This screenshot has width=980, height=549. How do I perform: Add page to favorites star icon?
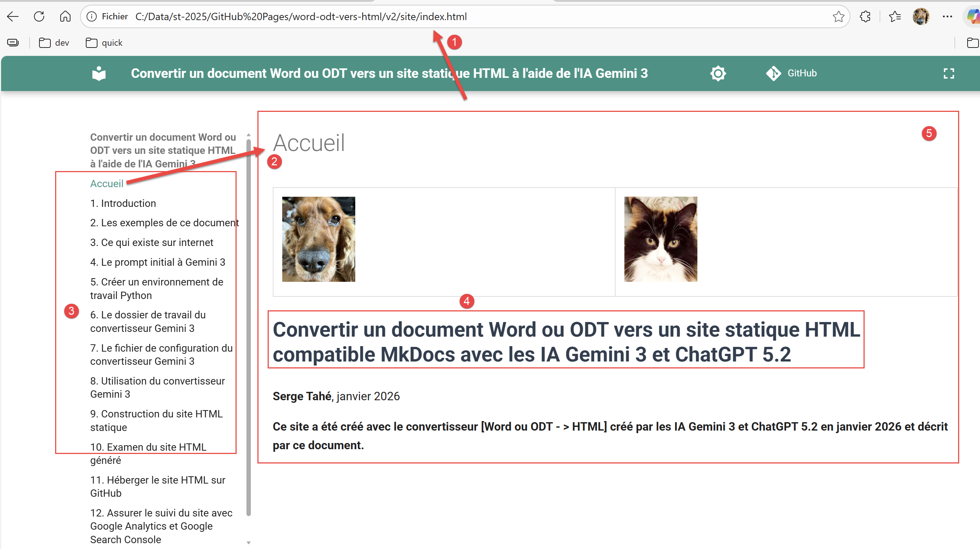point(838,16)
